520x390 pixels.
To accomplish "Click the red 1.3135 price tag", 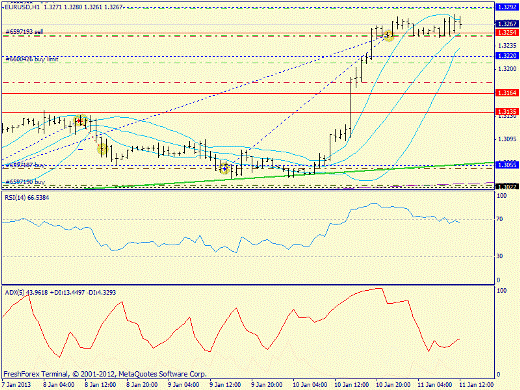I will [507, 111].
